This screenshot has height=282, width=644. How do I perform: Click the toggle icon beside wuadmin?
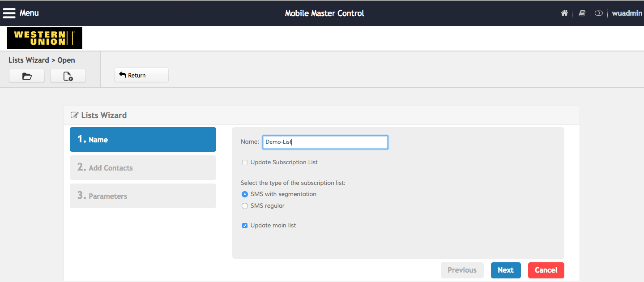pyautogui.click(x=599, y=13)
